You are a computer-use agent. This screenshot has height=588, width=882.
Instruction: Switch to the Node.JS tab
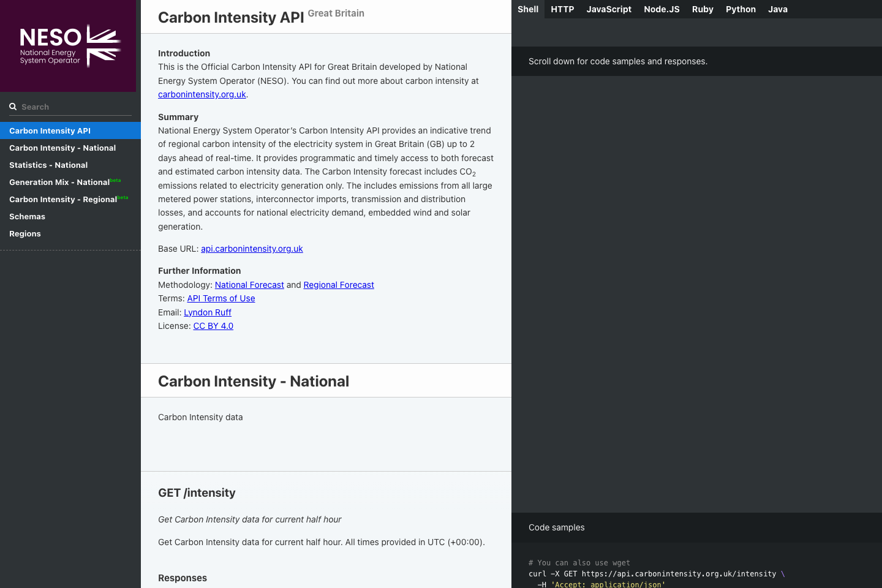pyautogui.click(x=661, y=9)
